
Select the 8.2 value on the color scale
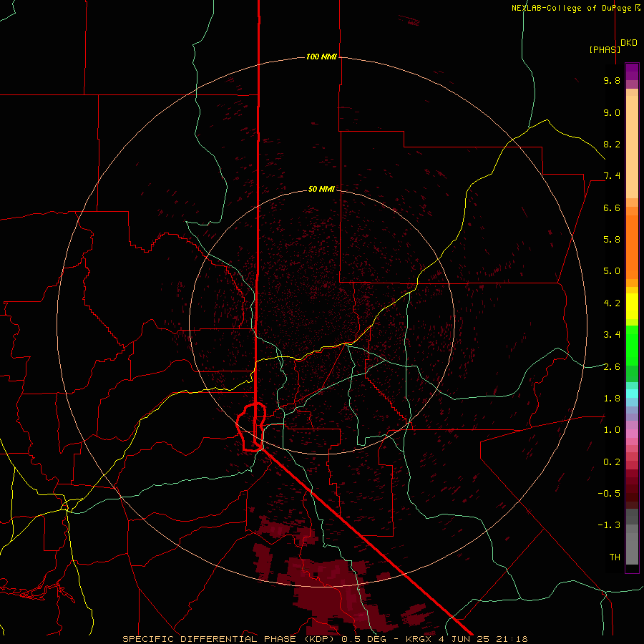point(612,144)
